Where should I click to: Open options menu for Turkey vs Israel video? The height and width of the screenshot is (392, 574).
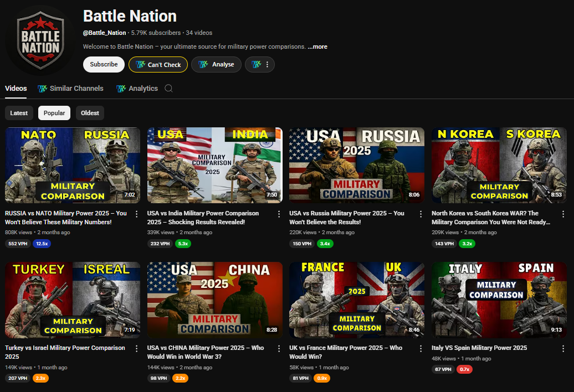pos(137,349)
